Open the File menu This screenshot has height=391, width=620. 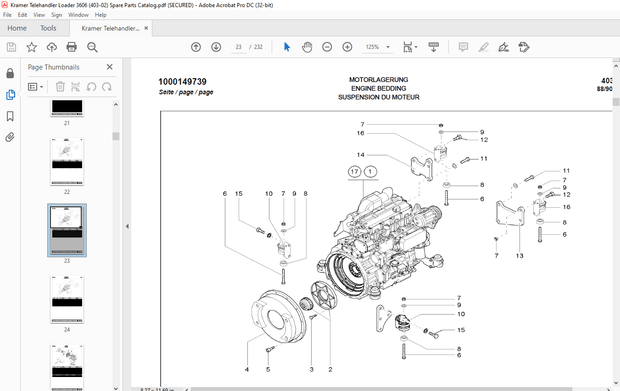point(7,15)
